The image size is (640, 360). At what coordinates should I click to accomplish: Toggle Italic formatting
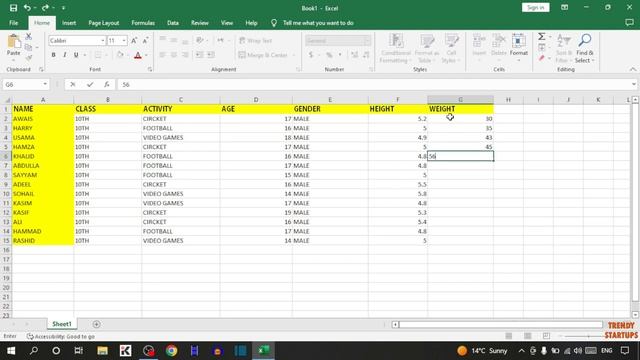pos(64,55)
